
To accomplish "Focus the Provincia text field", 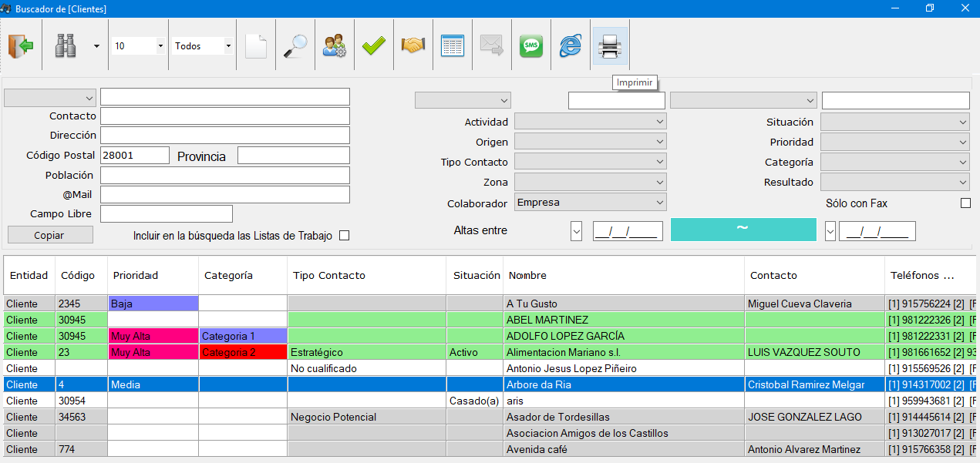I will click(x=294, y=155).
